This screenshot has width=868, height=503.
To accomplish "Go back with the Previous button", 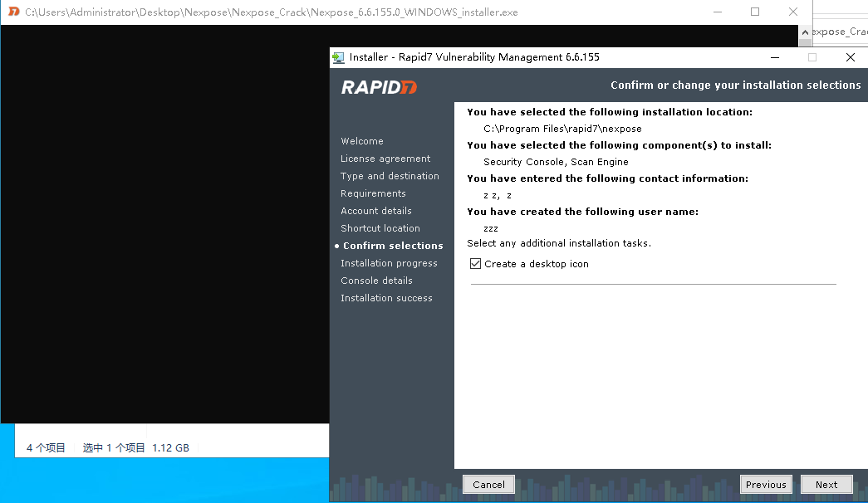I will pyautogui.click(x=766, y=485).
